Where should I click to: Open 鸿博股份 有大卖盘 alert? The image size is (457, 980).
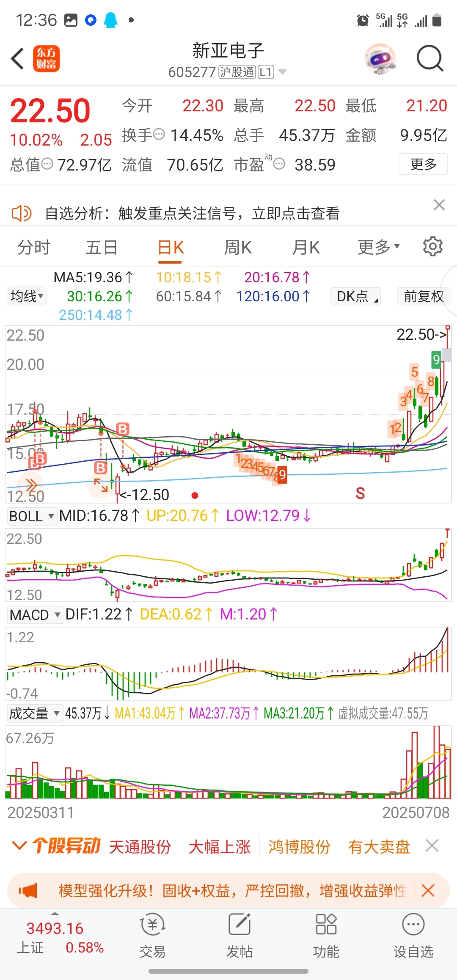(339, 846)
